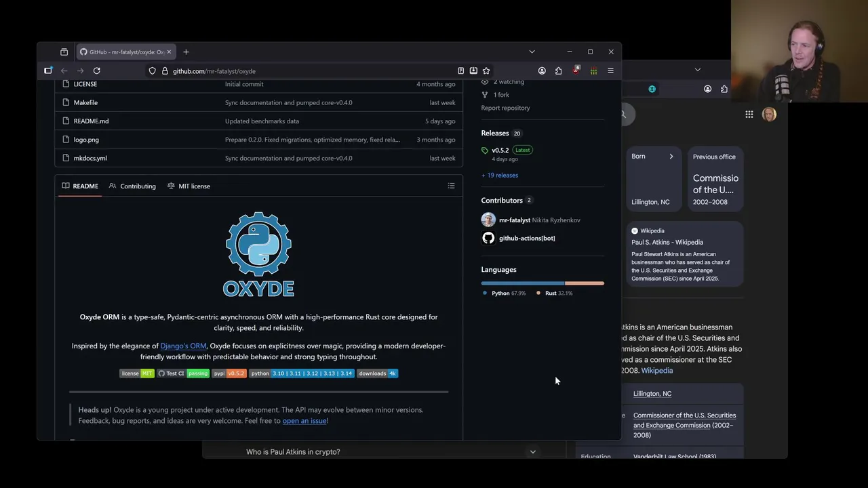This screenshot has width=868, height=488.
Task: Open the extensions puzzle icon in GitHub window
Action: tap(559, 70)
